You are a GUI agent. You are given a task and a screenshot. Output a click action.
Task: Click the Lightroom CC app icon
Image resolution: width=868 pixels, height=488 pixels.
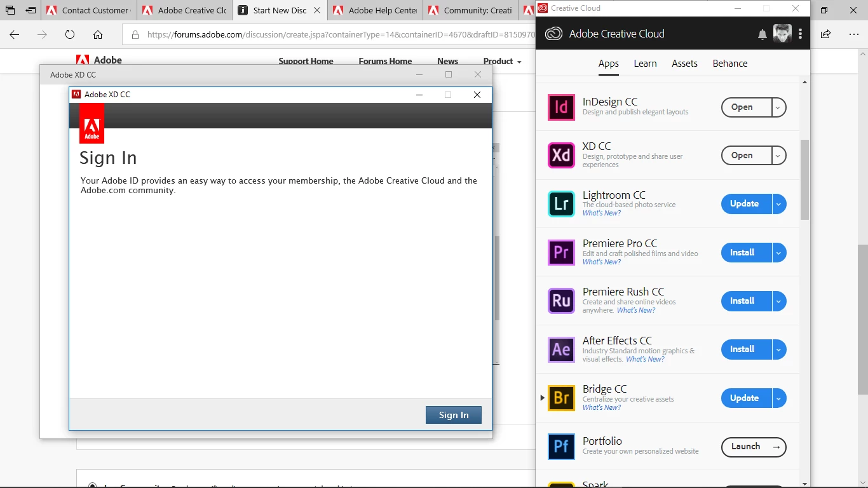pos(561,203)
